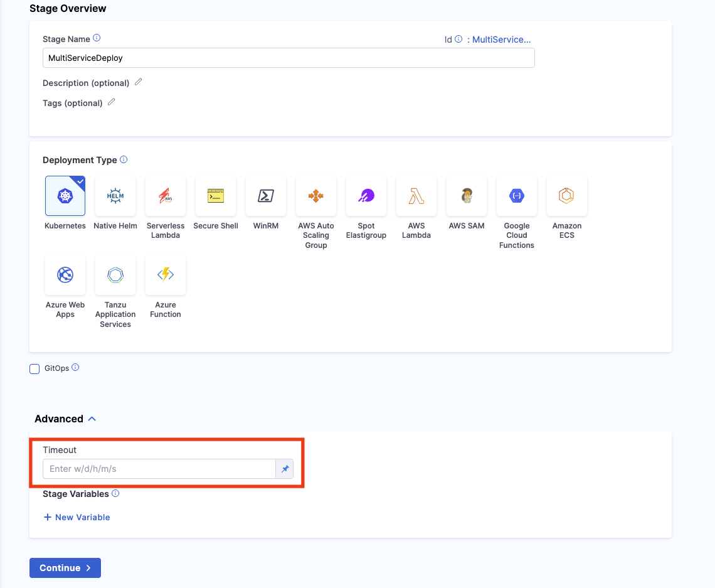Edit the Description pencil icon

[x=139, y=82]
